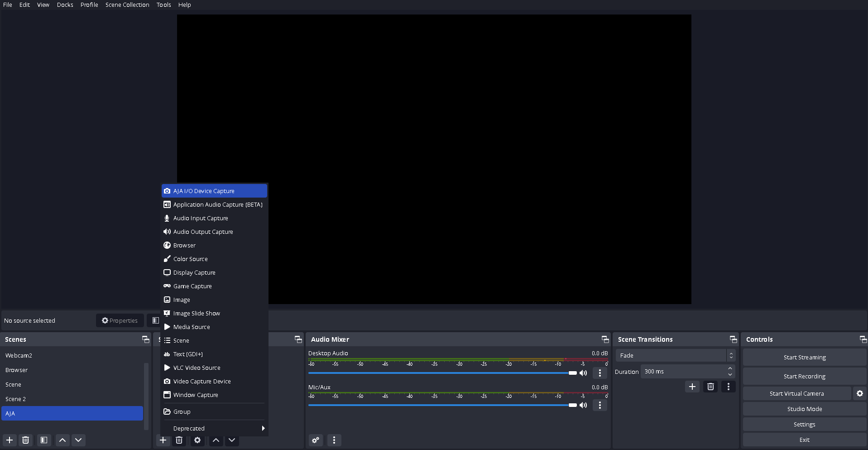Open the Fade transition dropdown
The width and height of the screenshot is (868, 450).
(x=675, y=356)
